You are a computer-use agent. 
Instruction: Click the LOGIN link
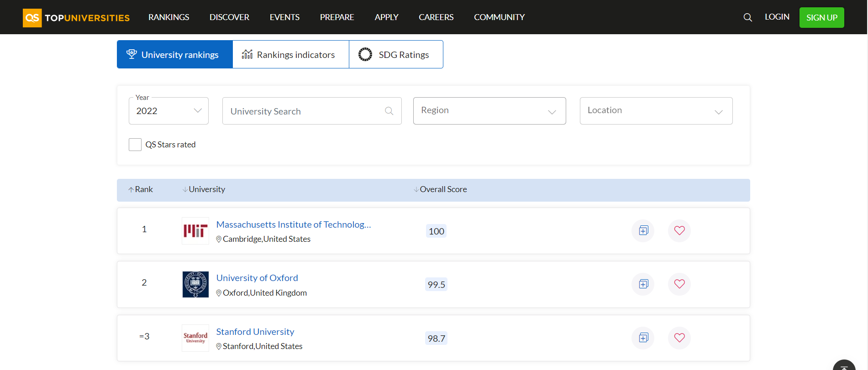(777, 17)
